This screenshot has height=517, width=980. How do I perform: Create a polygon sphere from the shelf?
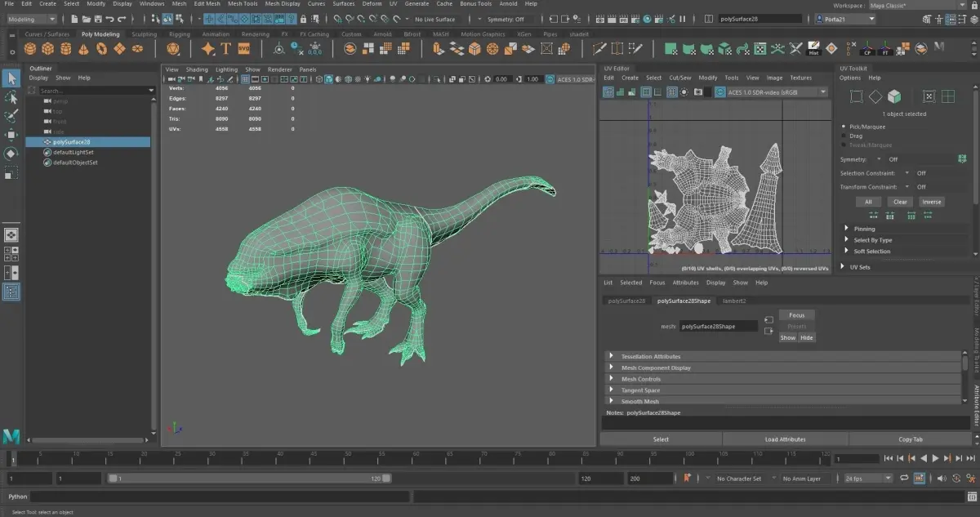[x=29, y=49]
